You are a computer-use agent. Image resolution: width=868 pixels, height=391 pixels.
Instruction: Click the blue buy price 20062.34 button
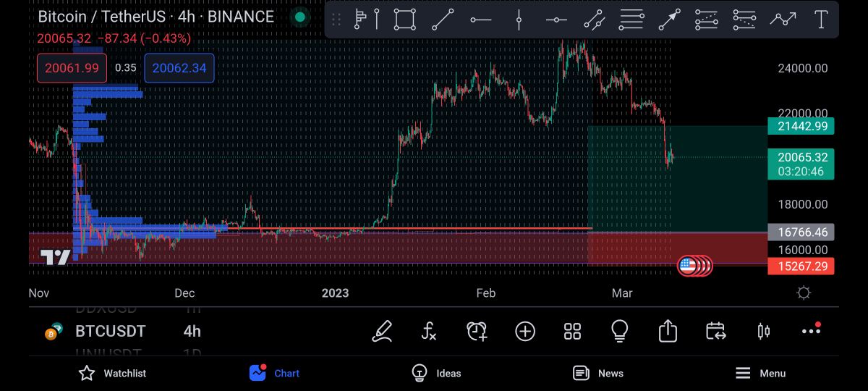[179, 68]
